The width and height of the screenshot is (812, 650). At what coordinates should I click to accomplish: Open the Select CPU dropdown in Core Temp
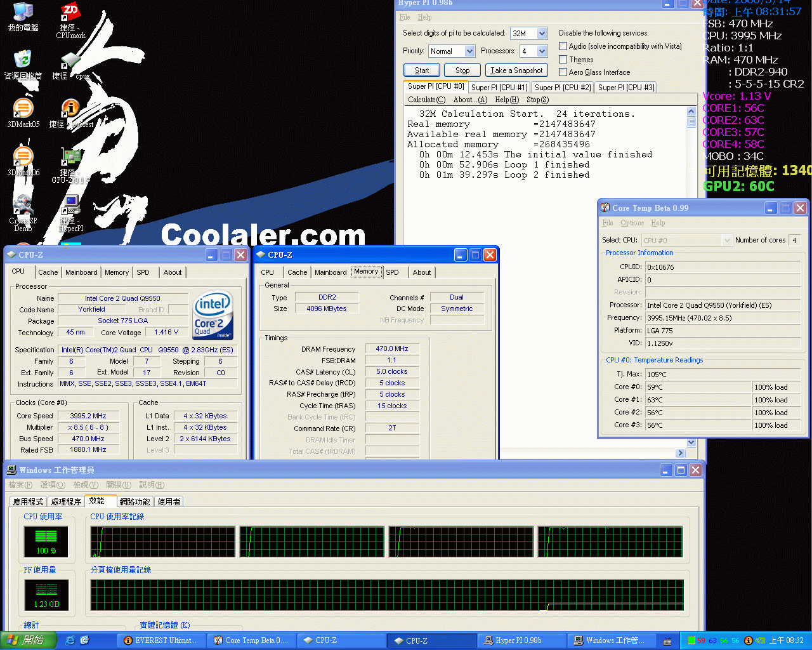pos(727,240)
